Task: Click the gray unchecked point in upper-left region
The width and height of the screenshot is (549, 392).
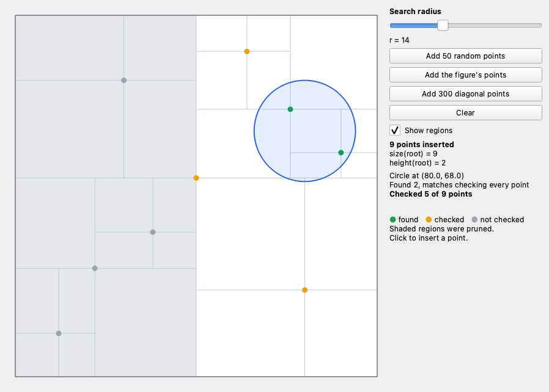Action: (123, 81)
